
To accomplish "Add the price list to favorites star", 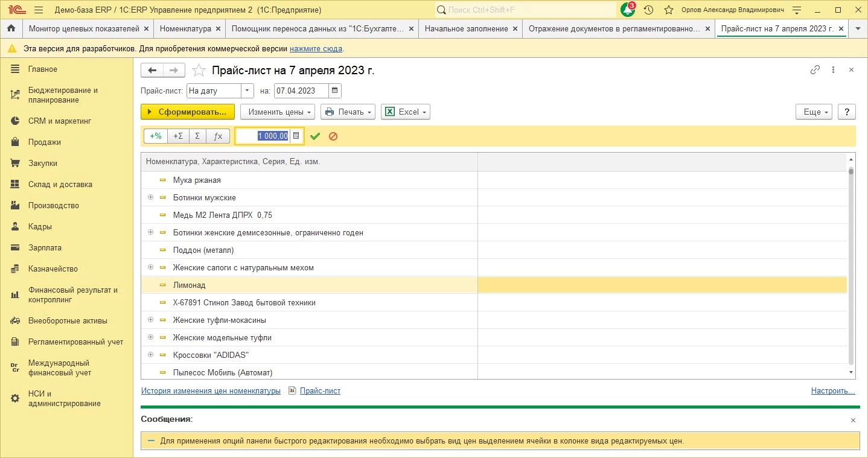I will click(x=199, y=71).
